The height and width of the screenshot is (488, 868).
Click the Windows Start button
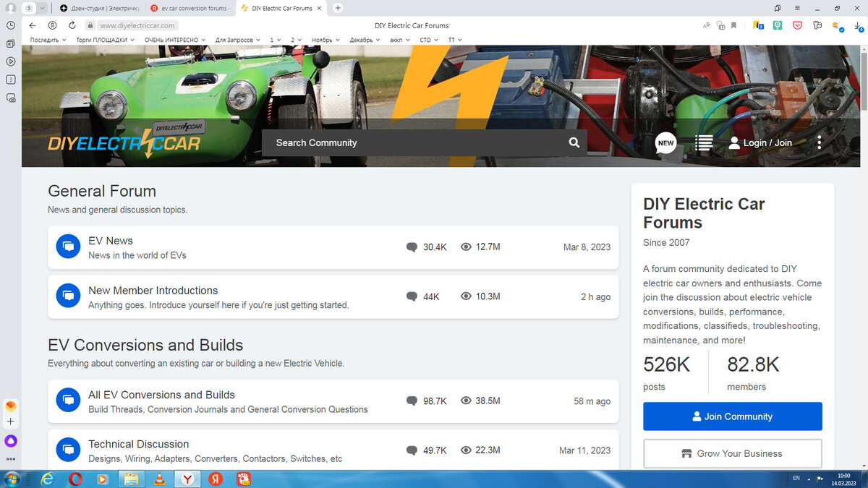coord(11,479)
